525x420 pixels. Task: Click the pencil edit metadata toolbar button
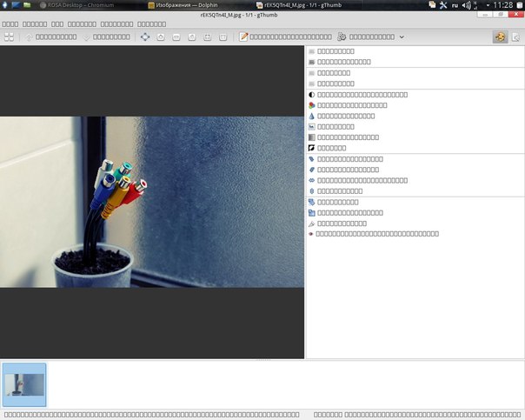[285, 37]
